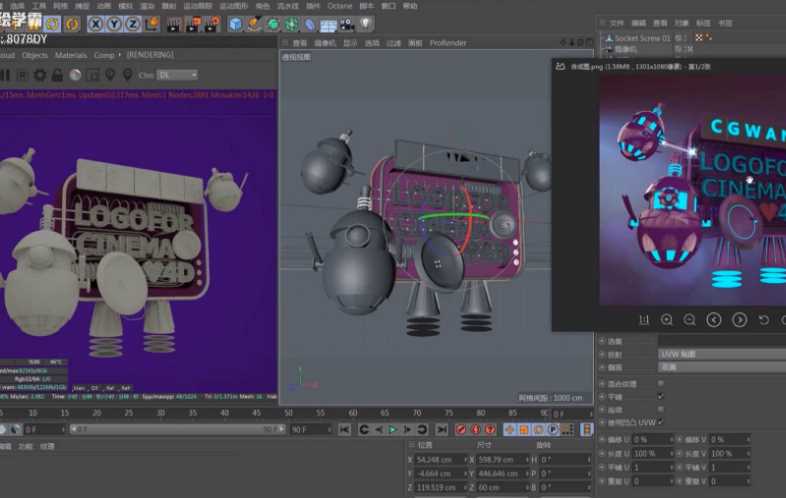Click the zoom in magnifier in image viewer
The image size is (786, 499).
666,320
